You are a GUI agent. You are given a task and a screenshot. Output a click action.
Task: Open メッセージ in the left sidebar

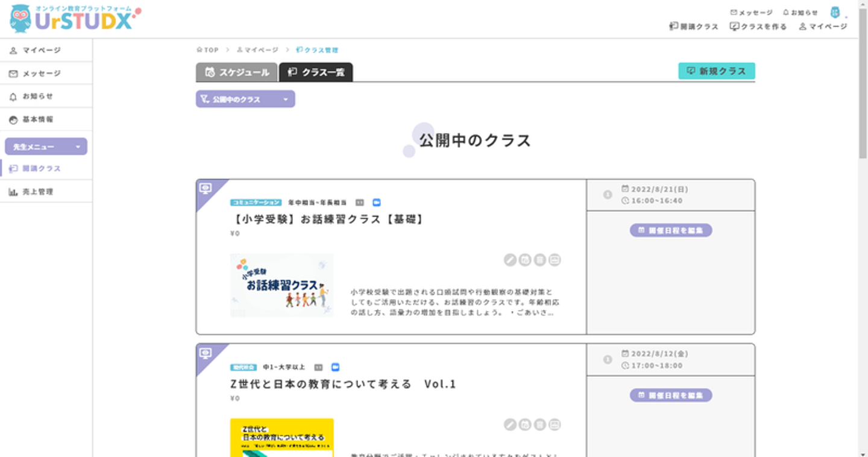tap(46, 74)
